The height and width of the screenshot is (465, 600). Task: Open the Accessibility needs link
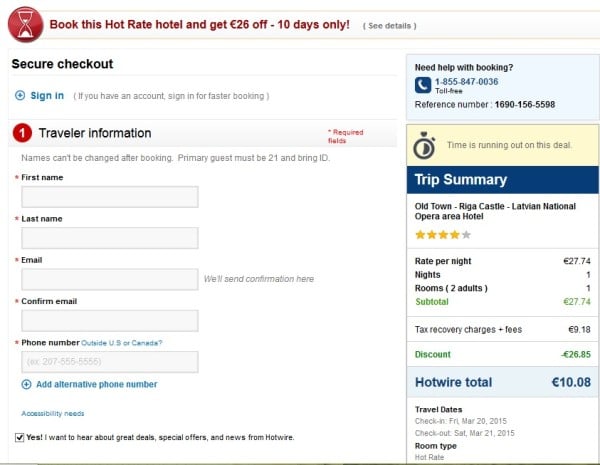tap(53, 413)
